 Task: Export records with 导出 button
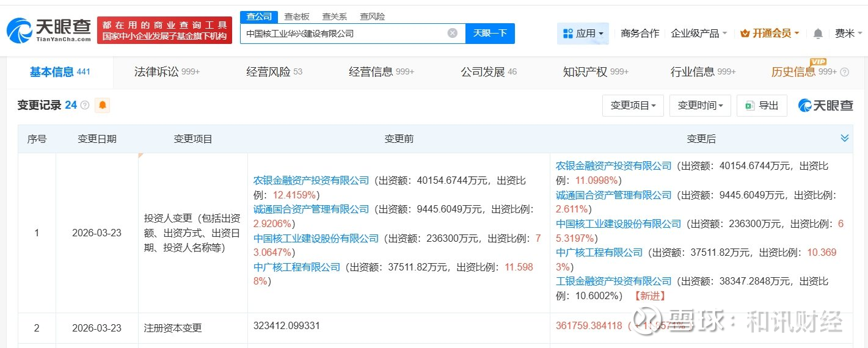tap(762, 106)
